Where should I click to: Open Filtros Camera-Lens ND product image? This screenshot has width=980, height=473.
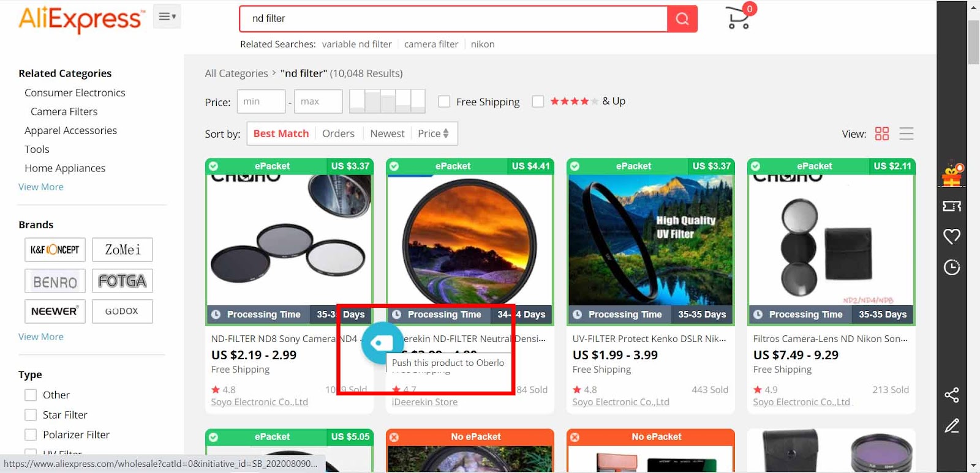831,240
